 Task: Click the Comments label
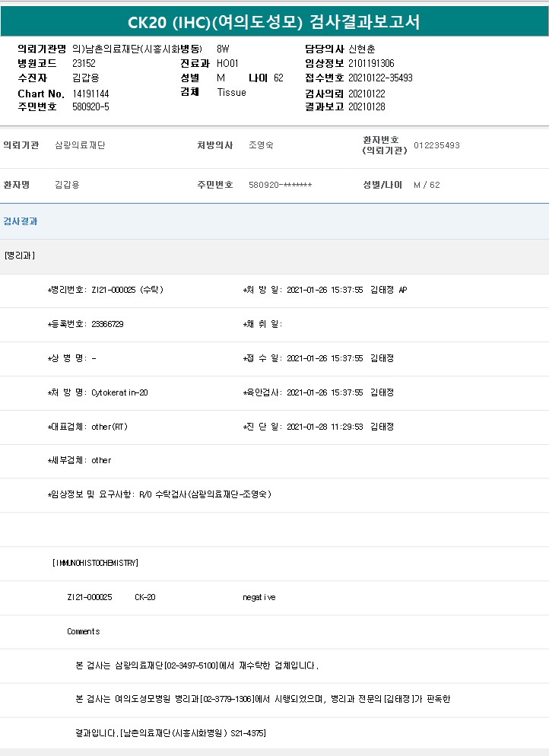pos(84,631)
